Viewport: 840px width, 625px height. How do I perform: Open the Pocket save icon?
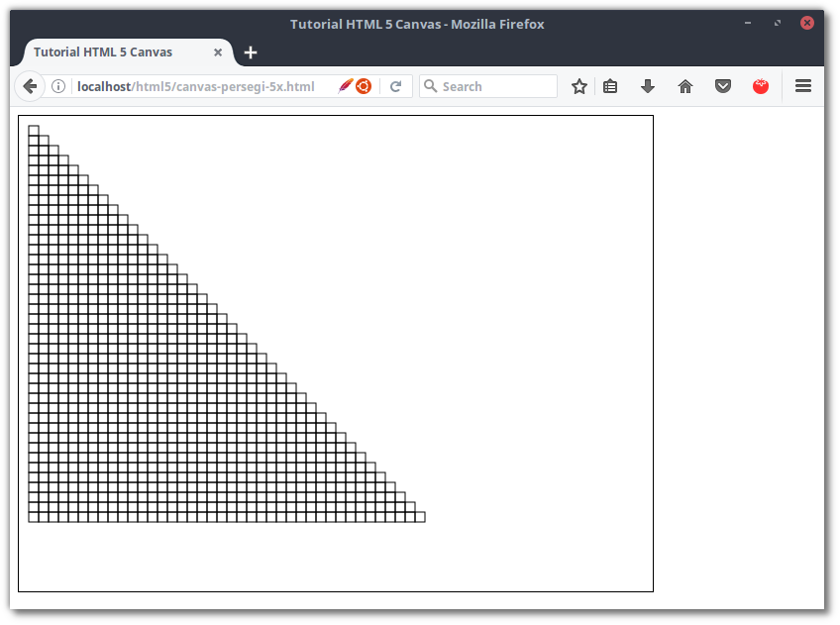point(723,86)
